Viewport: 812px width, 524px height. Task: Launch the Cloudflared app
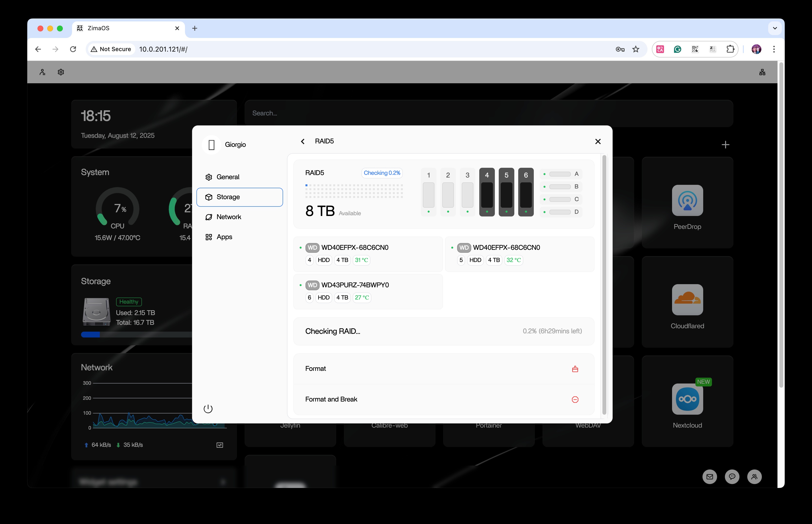click(x=687, y=300)
